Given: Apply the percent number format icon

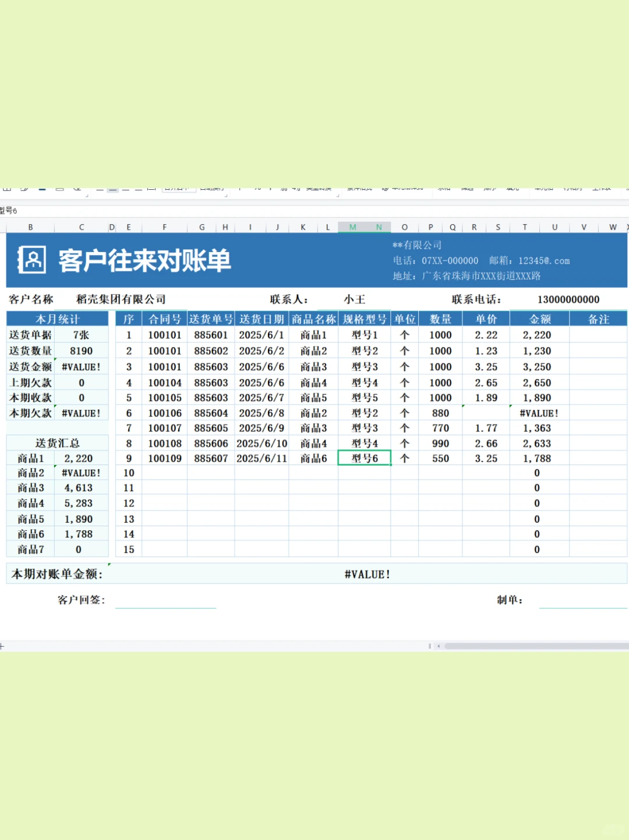Looking at the screenshot, I should [258, 188].
